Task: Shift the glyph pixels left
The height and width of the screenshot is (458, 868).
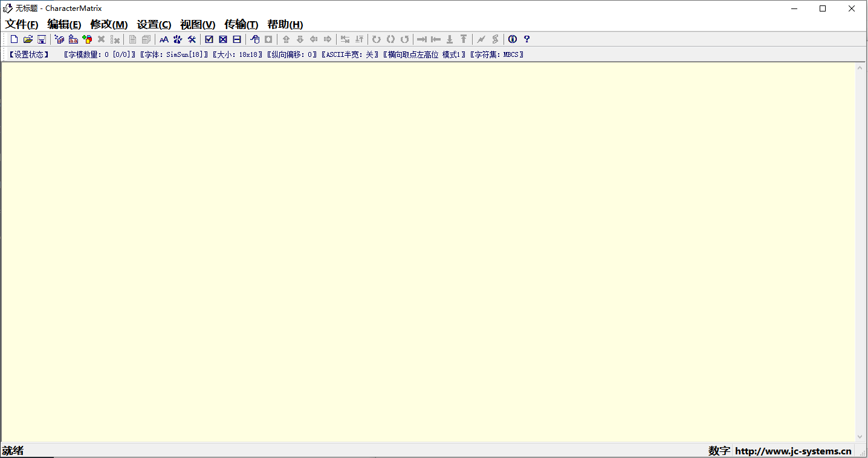Action: pos(313,39)
